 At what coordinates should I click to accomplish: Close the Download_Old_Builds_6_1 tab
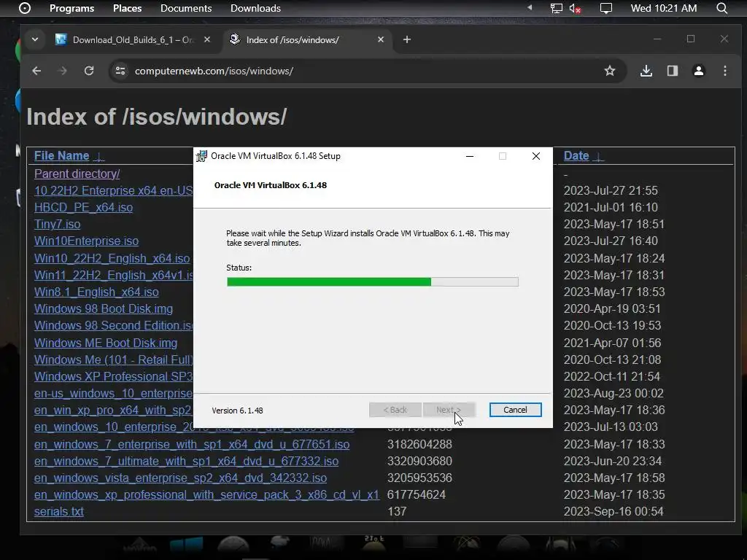[206, 39]
